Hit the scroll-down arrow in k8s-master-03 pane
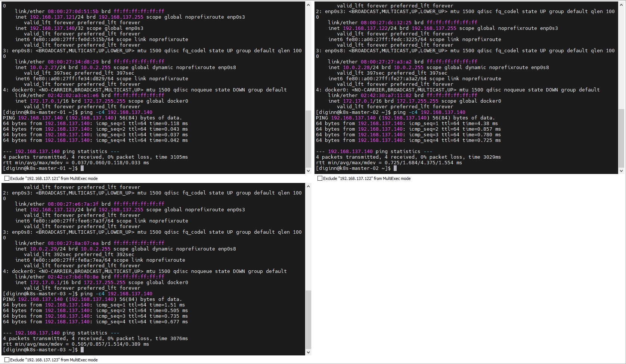The height and width of the screenshot is (364, 626). pos(308,352)
